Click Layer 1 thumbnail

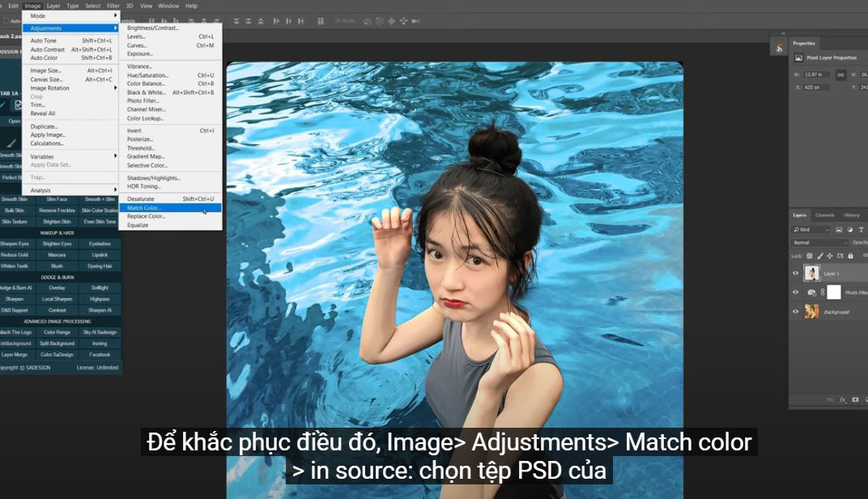(811, 273)
